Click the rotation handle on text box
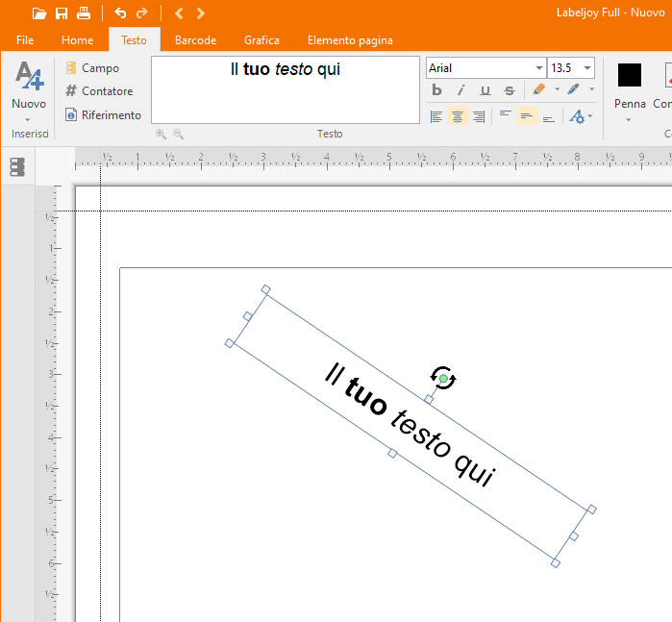 click(x=442, y=379)
